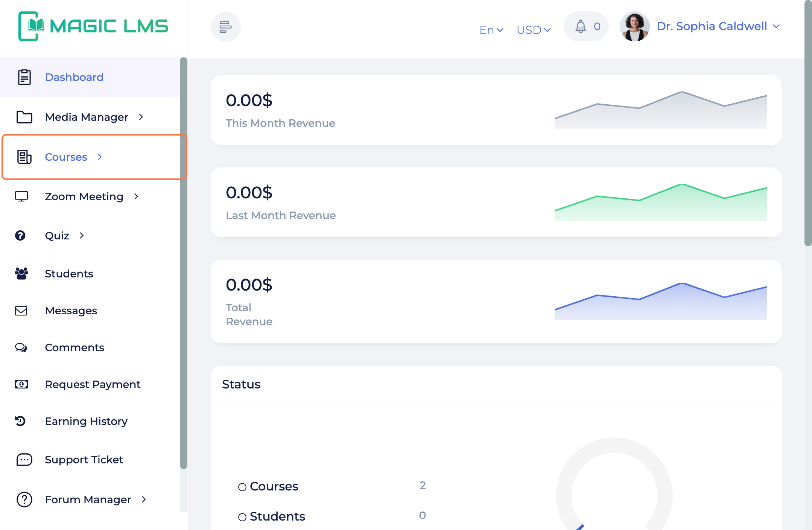
Task: Expand the profile chevron beside the username
Action: pyautogui.click(x=776, y=26)
